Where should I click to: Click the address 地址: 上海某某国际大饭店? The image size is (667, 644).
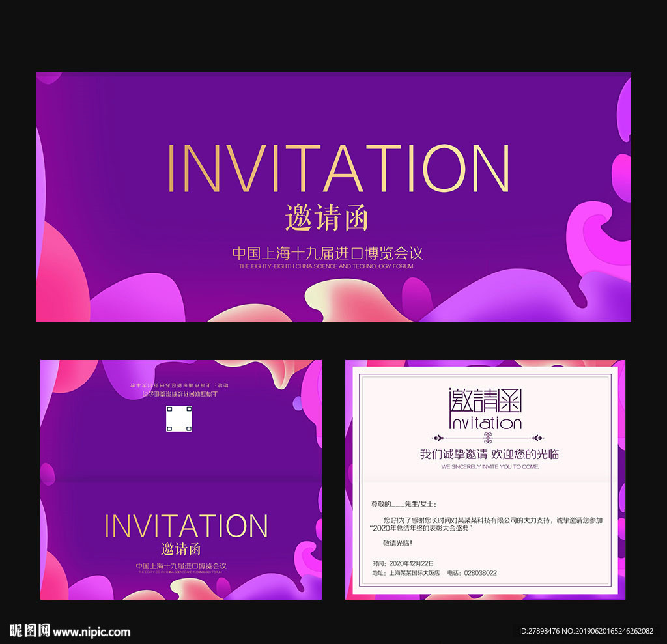(x=406, y=573)
